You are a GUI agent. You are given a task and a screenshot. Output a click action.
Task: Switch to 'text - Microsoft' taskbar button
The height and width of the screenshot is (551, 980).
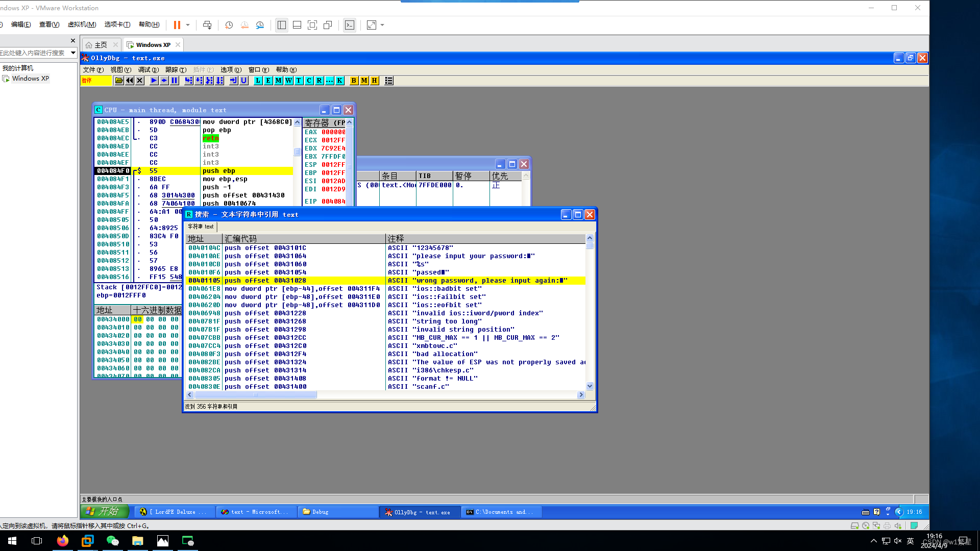click(257, 512)
